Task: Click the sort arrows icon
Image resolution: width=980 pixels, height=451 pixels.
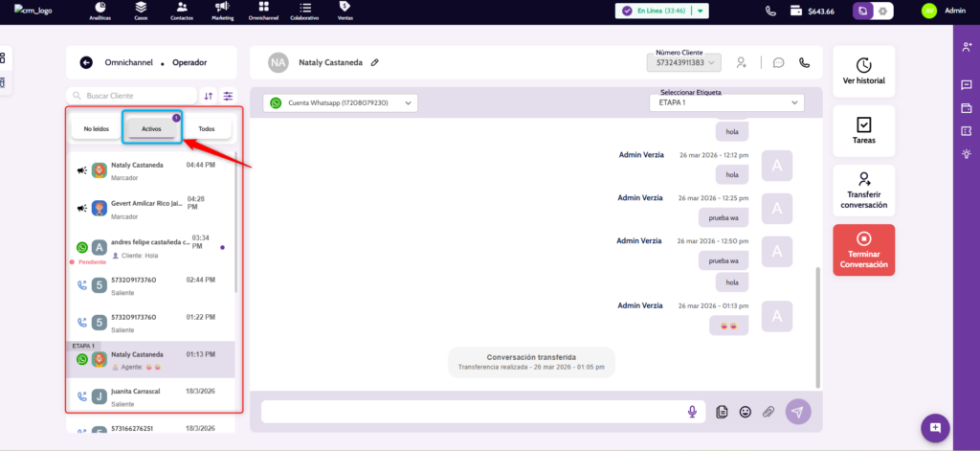Action: pos(209,96)
